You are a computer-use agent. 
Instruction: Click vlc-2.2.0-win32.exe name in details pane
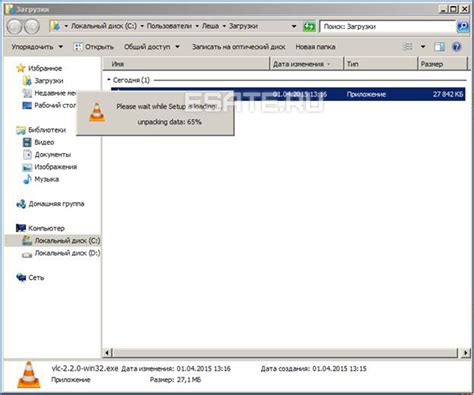point(85,368)
